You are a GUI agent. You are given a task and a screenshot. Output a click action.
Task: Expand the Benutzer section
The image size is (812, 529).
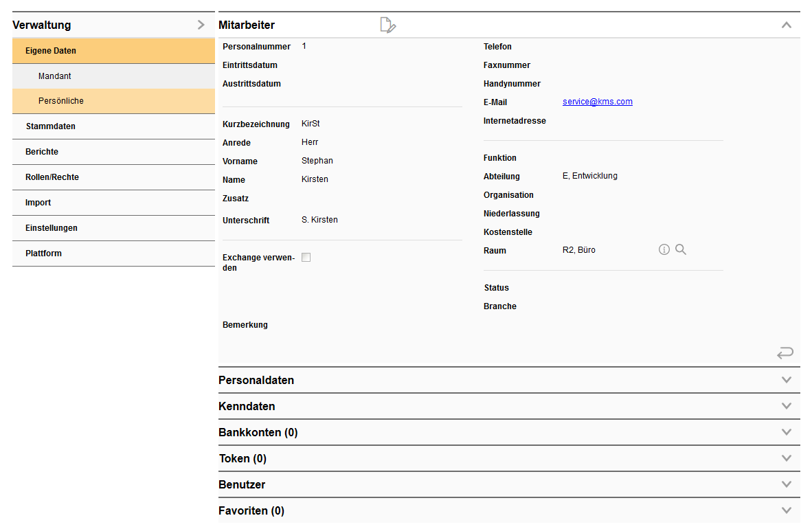point(787,484)
